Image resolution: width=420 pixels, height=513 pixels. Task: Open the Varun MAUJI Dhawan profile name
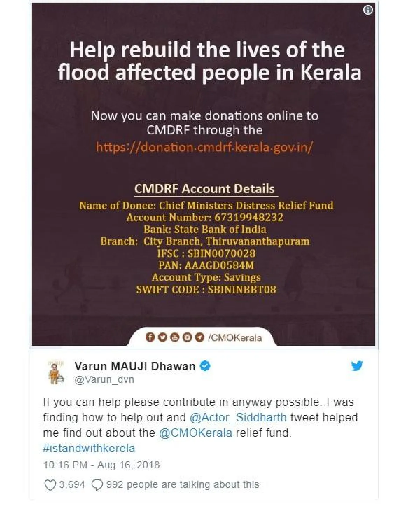135,366
